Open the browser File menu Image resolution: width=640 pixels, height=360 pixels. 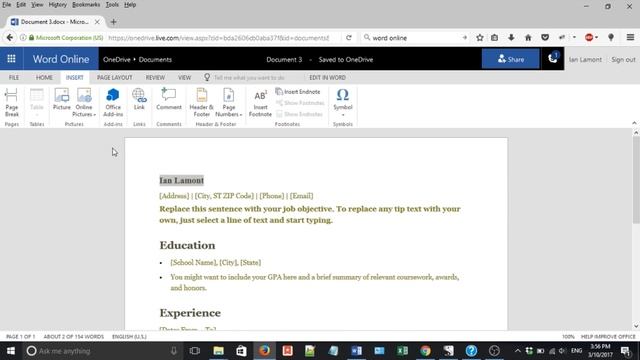click(7, 4)
